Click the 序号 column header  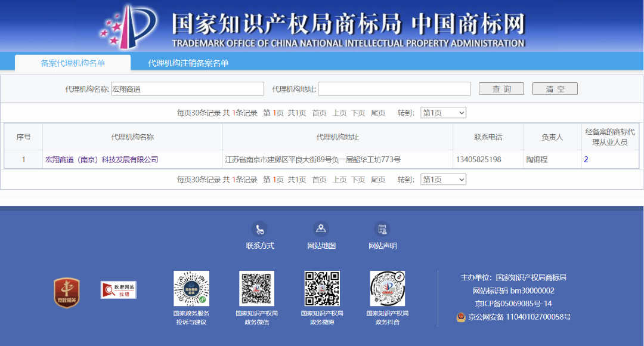[x=23, y=137]
